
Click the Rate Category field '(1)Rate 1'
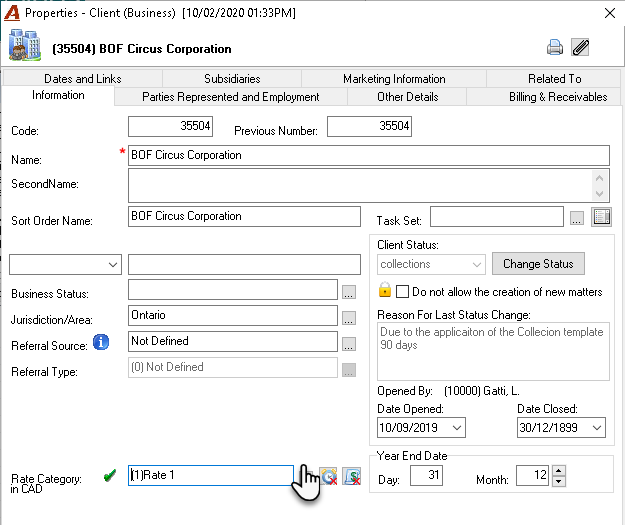pyautogui.click(x=211, y=475)
